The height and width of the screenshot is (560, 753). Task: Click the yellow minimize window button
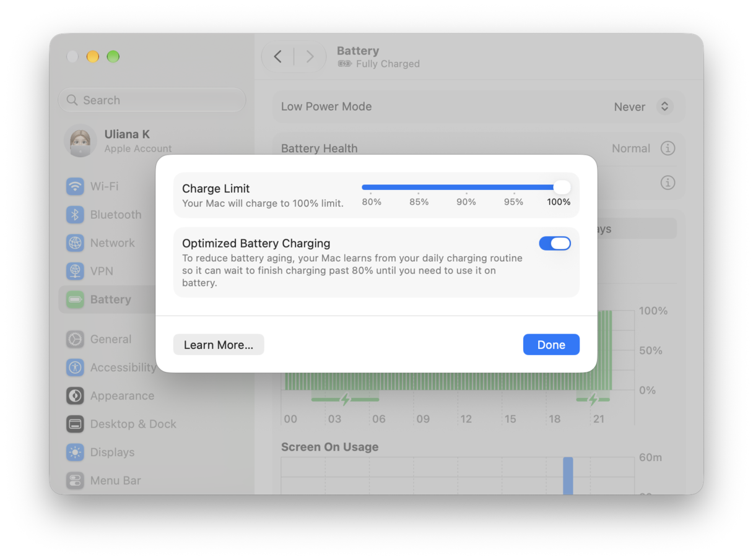click(x=93, y=57)
